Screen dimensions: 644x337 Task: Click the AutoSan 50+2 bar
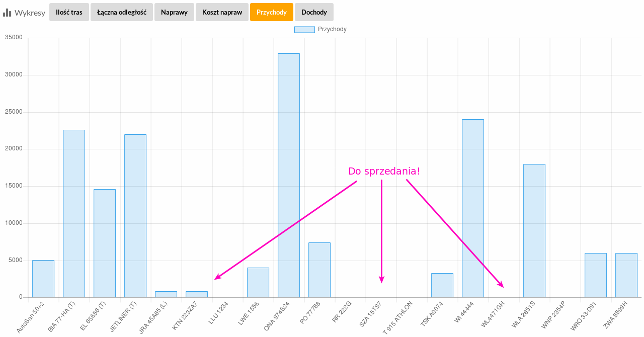coord(43,279)
